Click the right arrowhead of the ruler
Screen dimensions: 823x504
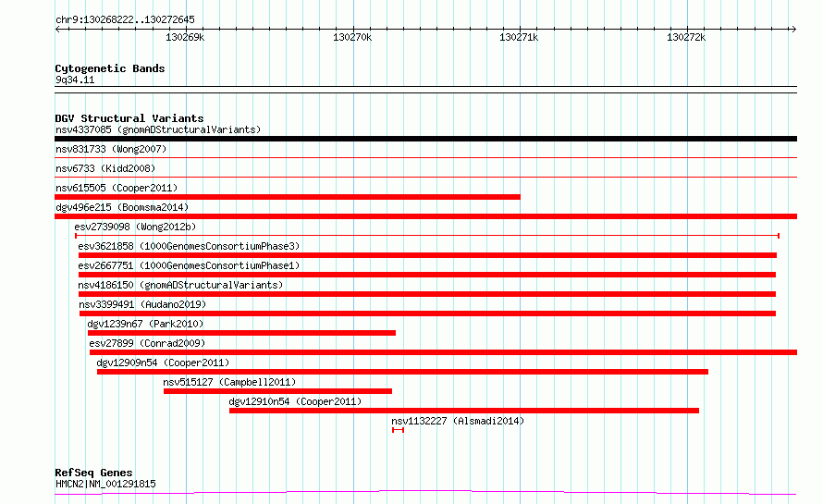click(x=793, y=29)
